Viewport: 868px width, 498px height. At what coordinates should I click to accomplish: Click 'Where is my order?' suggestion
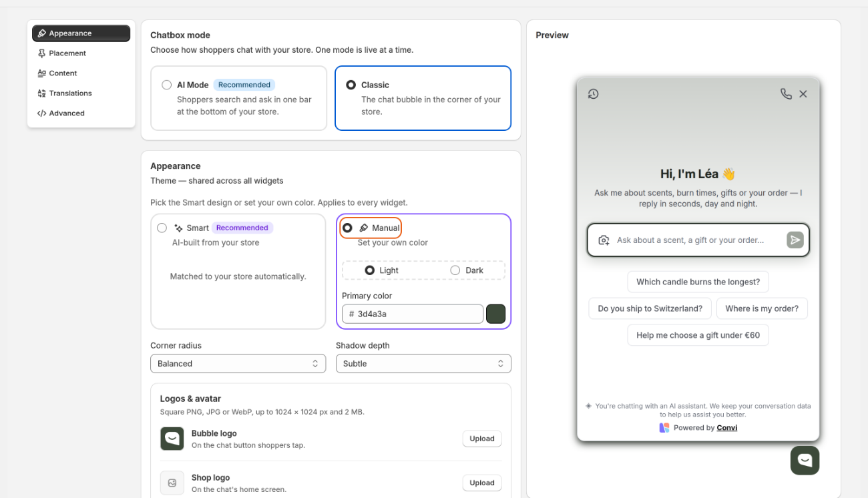[x=762, y=308]
